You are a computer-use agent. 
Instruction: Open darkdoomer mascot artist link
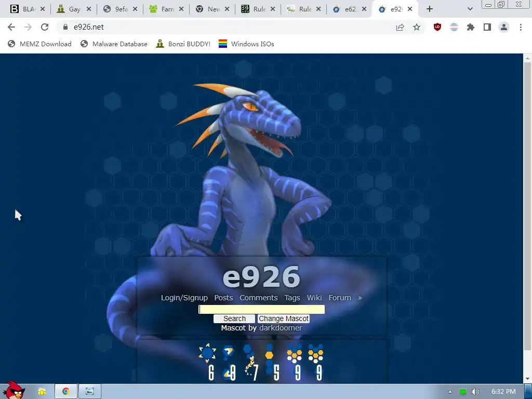[281, 328]
